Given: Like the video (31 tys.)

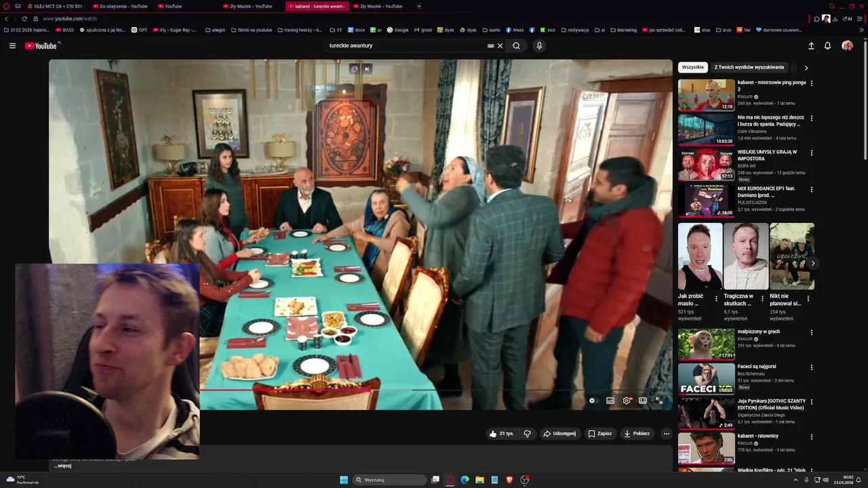Looking at the screenshot, I should 501,434.
